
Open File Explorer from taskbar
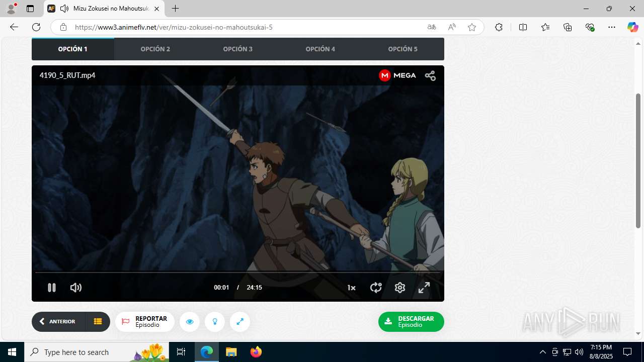(231, 352)
